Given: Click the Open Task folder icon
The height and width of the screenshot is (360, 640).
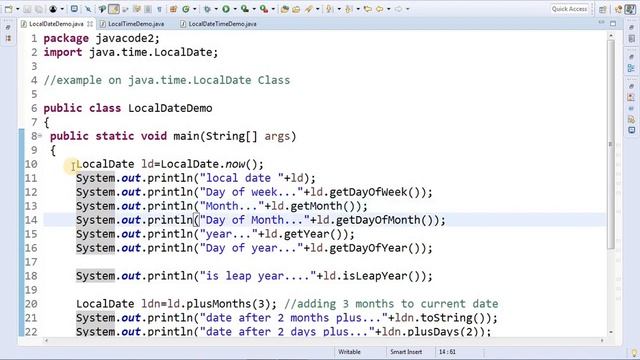Looking at the screenshot, I should (x=296, y=9).
